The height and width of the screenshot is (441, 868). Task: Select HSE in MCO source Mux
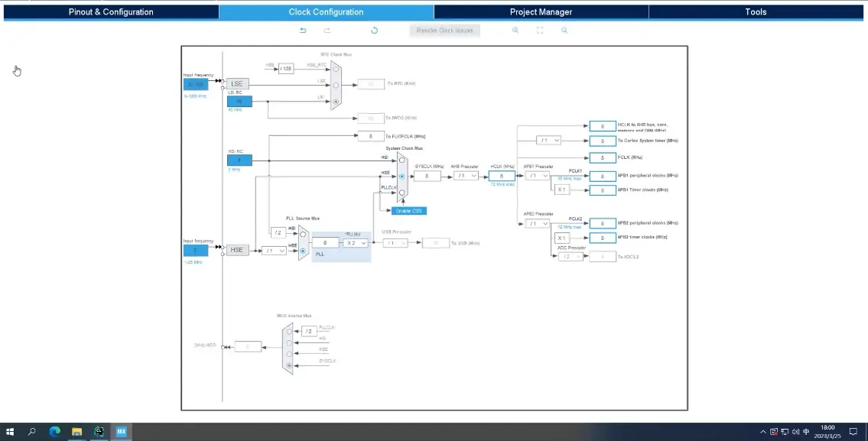pyautogui.click(x=289, y=354)
